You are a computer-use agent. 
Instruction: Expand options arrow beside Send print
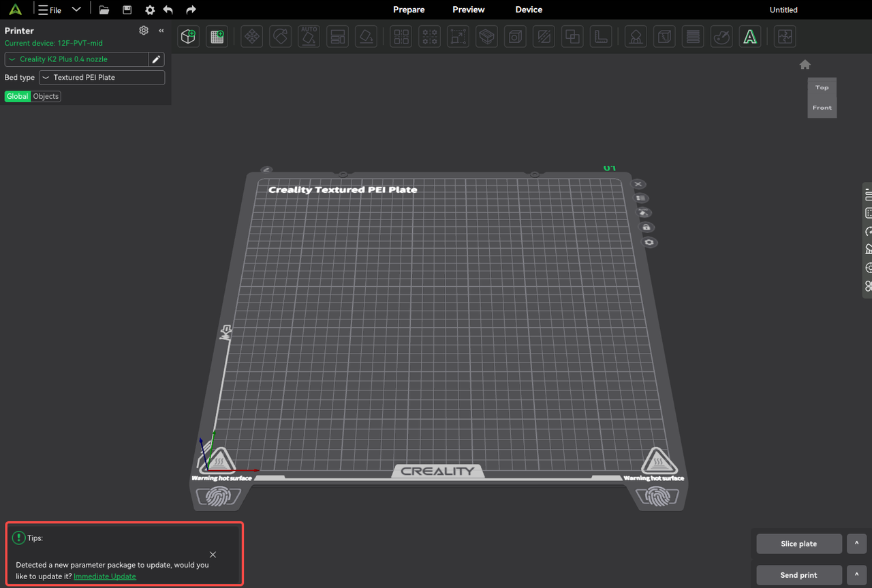click(x=857, y=575)
